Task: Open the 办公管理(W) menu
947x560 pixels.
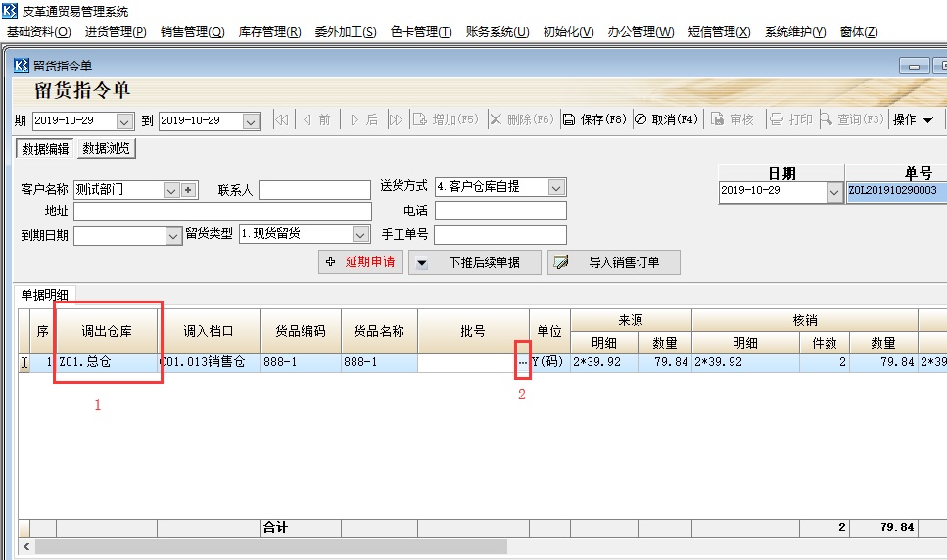Action: tap(640, 32)
